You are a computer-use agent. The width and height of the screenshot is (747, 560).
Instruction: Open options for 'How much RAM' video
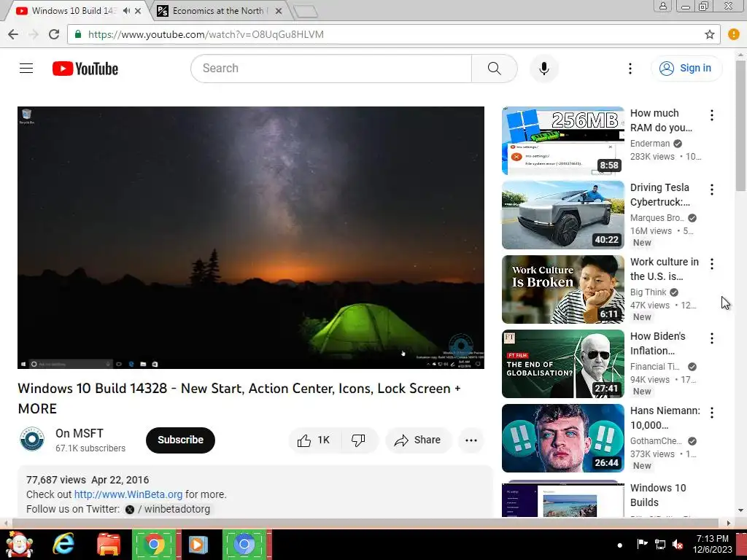(712, 114)
